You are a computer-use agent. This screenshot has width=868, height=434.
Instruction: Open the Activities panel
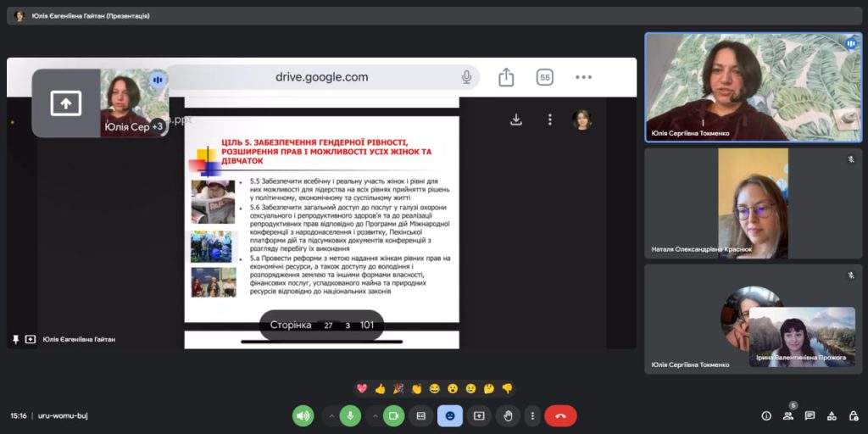click(x=831, y=416)
